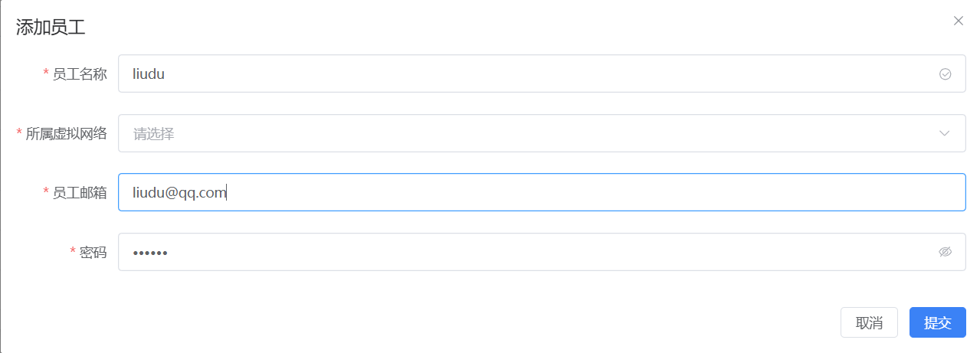This screenshot has height=353, width=980.
Task: Click the masked password dots
Action: [150, 253]
